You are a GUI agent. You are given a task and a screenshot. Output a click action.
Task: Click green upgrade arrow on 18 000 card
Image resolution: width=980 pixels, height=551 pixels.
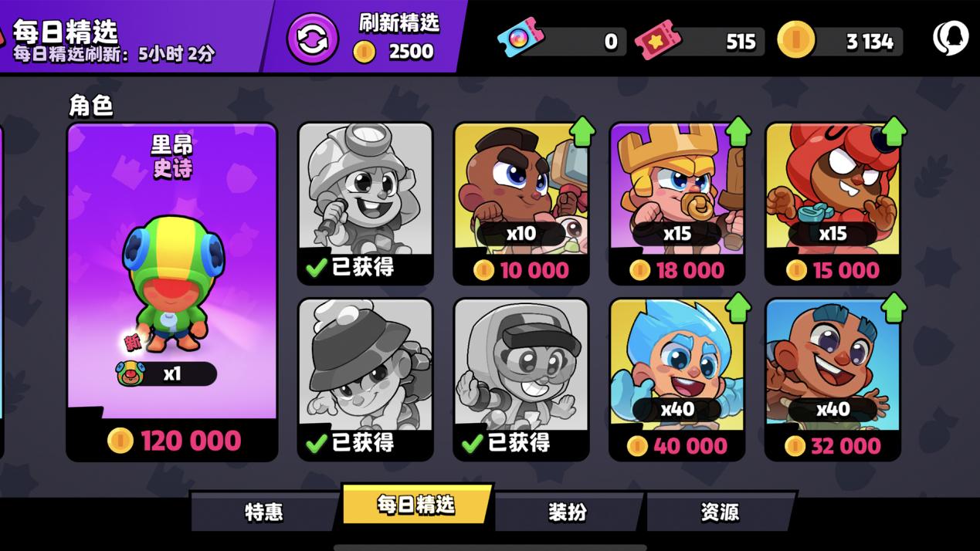(x=738, y=131)
